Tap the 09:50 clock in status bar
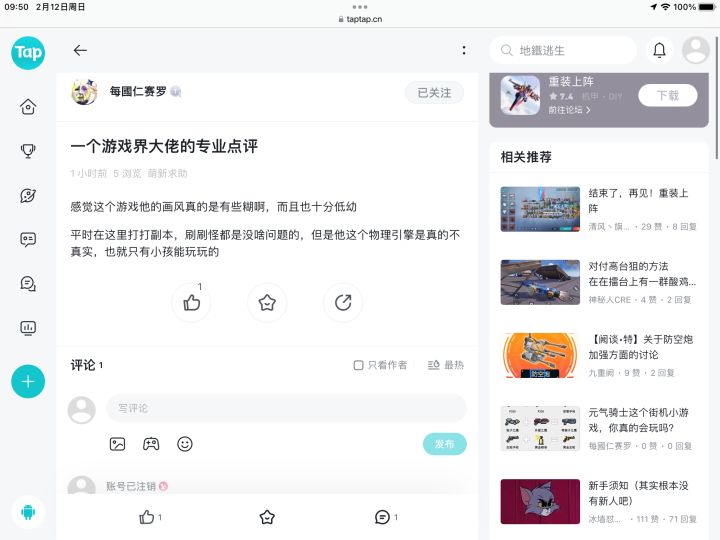Screen dimensions: 720x540 17,7
